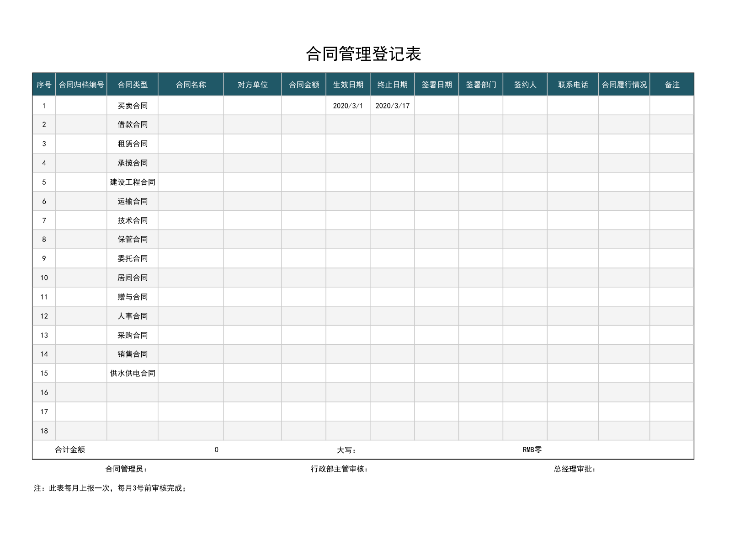The height and width of the screenshot is (535, 756).
Task: Select the 租赁合同 cell
Action: [133, 144]
